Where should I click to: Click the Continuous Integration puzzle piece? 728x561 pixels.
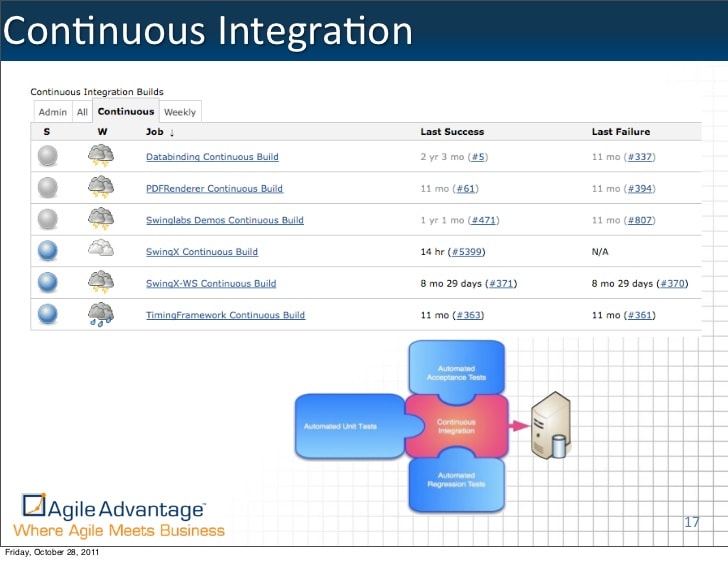click(455, 426)
